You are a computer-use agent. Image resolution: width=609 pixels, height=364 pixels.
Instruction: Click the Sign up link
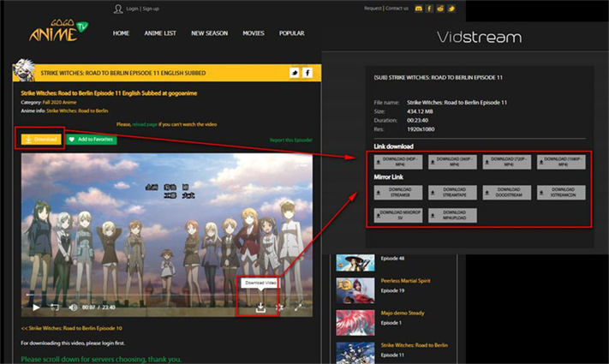[x=151, y=9]
